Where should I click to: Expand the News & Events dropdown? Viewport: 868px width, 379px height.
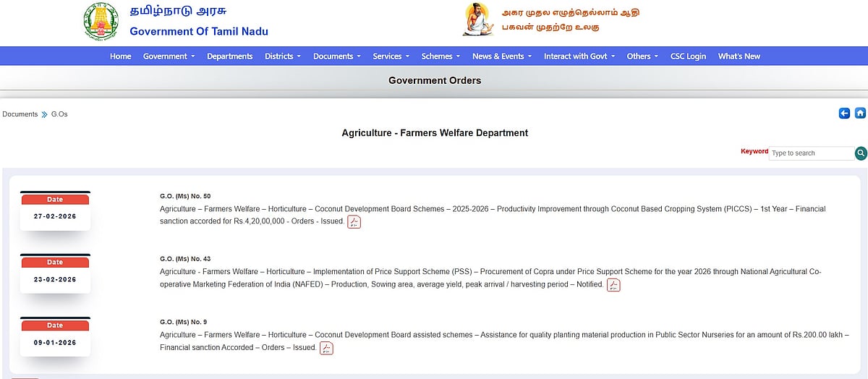502,56
